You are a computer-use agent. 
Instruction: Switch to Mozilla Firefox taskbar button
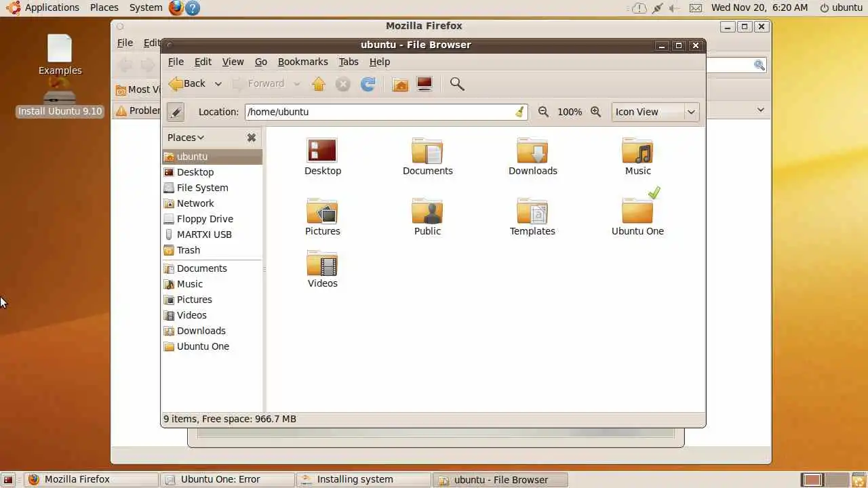[x=92, y=479]
